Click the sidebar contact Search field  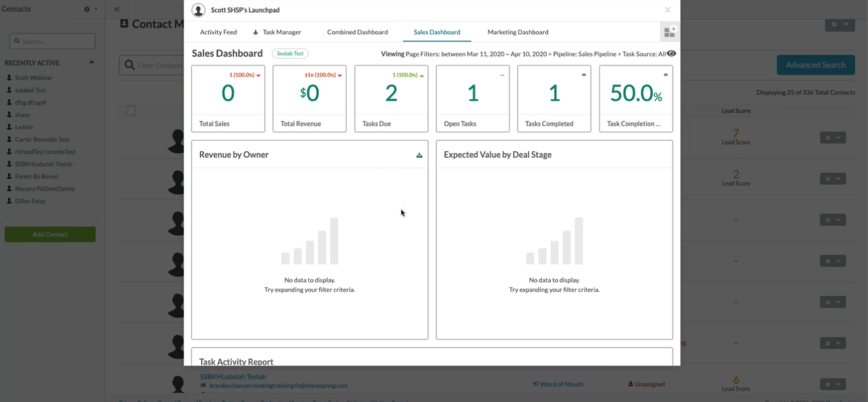click(x=53, y=42)
